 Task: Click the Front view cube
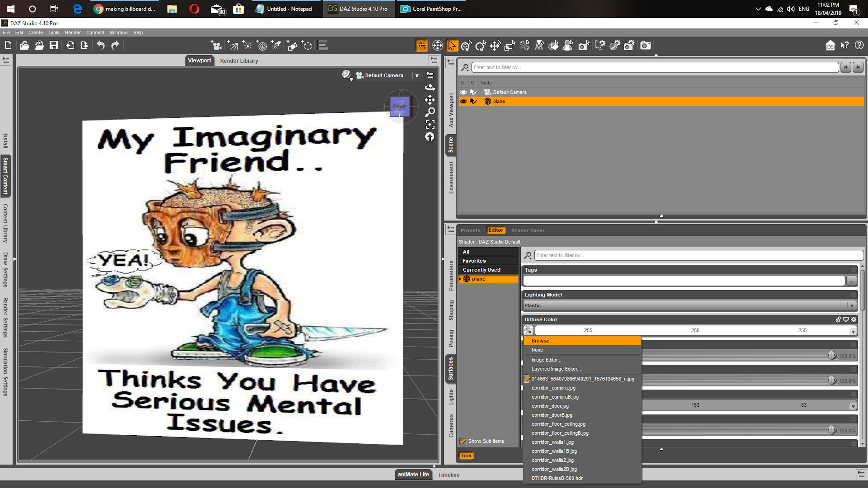(x=400, y=106)
